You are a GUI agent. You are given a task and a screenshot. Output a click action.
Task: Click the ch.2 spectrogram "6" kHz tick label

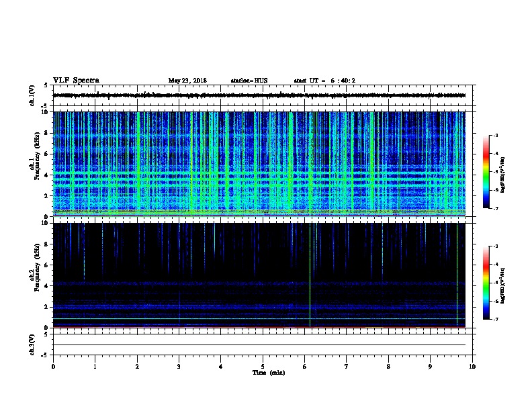(x=46, y=265)
